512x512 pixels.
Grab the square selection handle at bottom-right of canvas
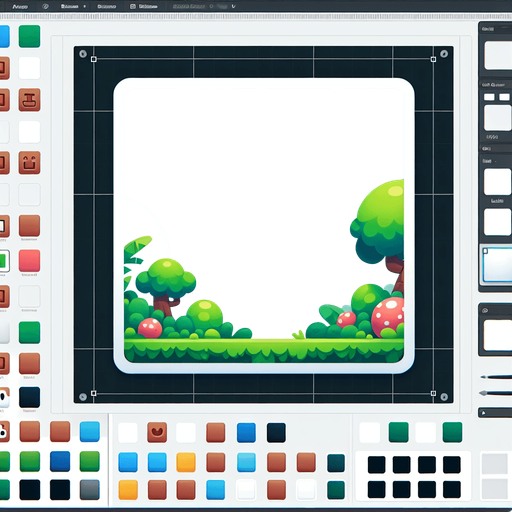(433, 393)
